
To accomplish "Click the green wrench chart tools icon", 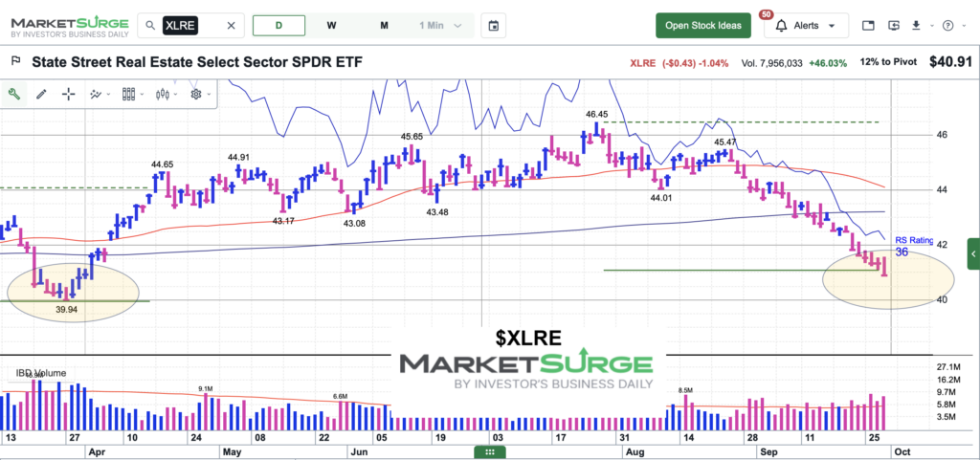I will point(13,95).
